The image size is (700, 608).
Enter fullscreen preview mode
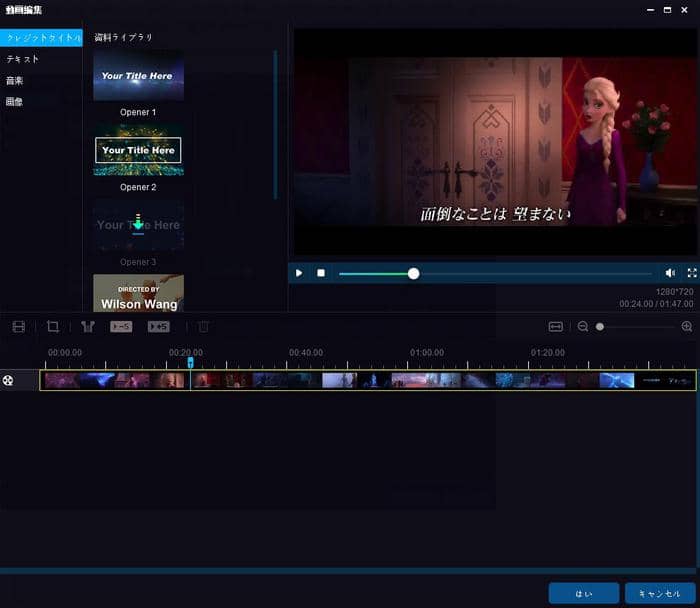691,273
